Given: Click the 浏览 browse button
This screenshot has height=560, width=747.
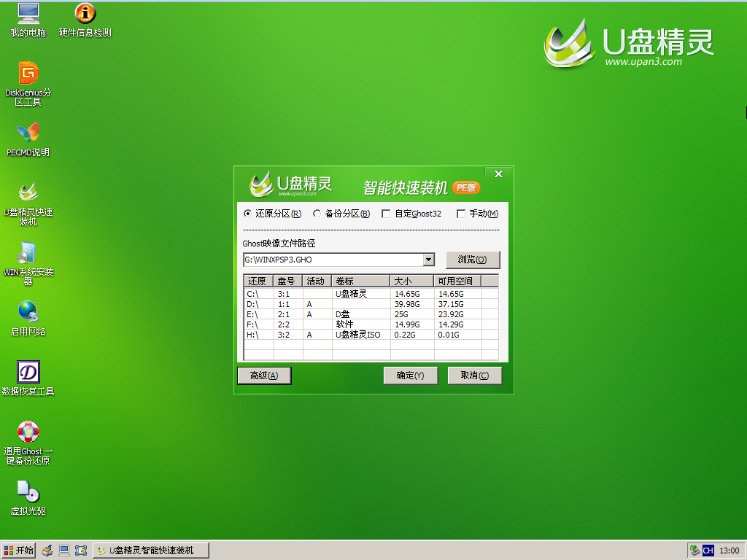Looking at the screenshot, I should tap(474, 260).
